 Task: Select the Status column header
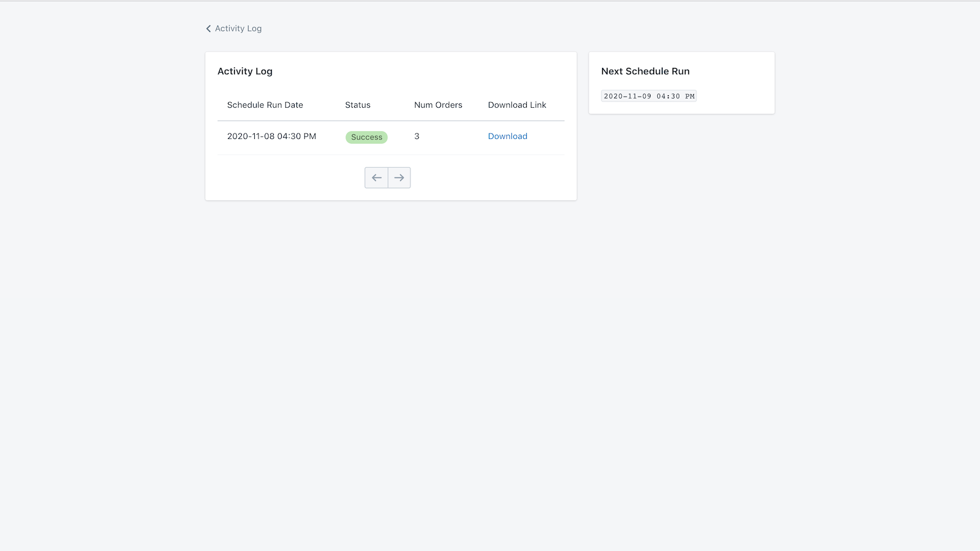click(x=357, y=105)
